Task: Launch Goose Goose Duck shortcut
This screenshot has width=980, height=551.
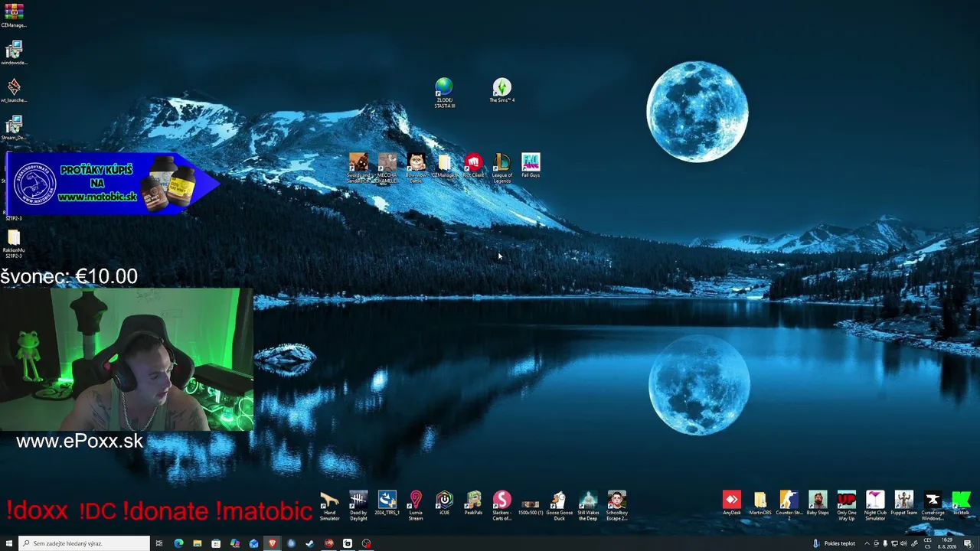Action: click(559, 506)
